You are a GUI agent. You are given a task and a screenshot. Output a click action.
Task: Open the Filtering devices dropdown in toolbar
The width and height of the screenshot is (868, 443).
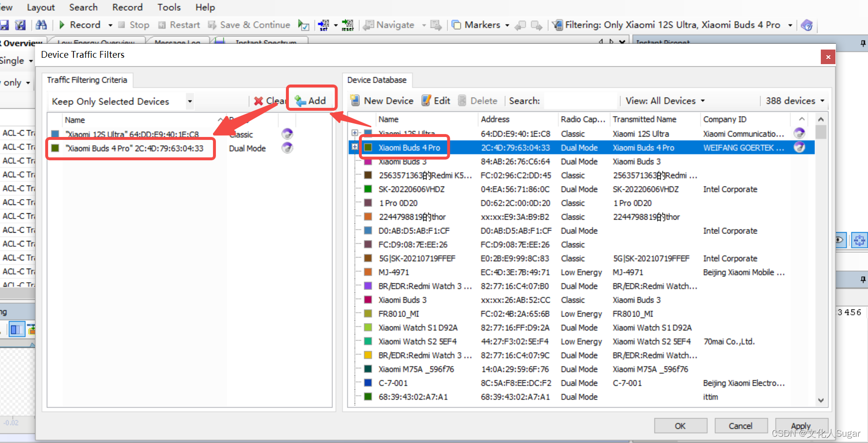[790, 25]
